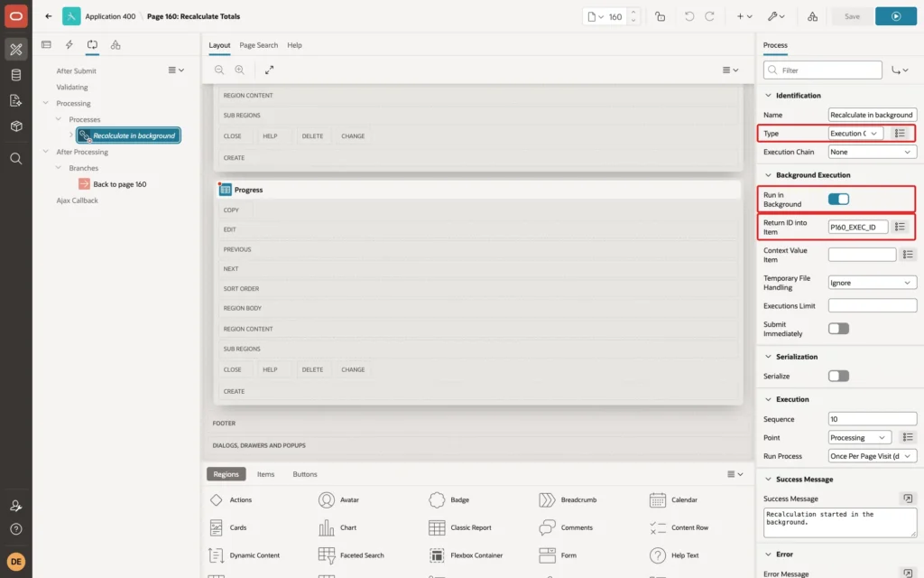
Task: Click the page lock icon in toolbar
Action: click(660, 16)
